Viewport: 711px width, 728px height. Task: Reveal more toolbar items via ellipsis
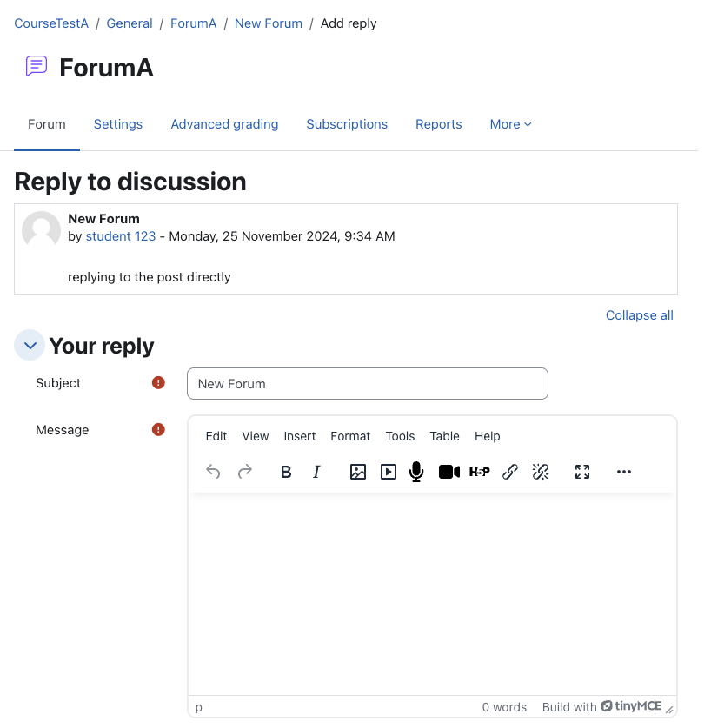pyautogui.click(x=624, y=472)
